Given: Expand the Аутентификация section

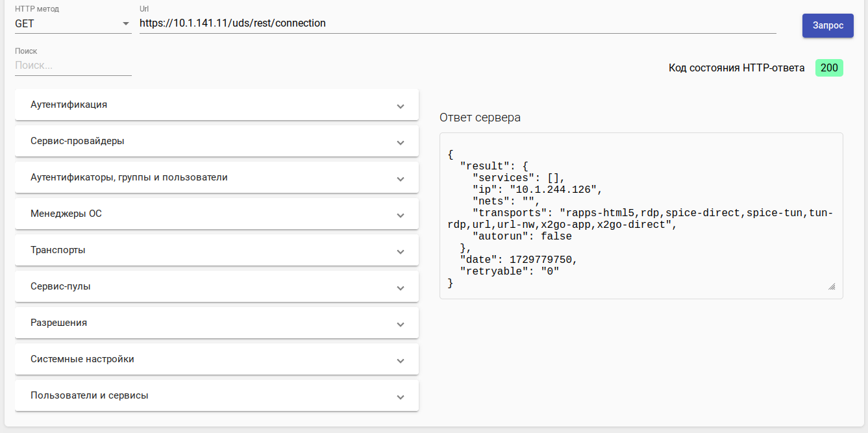Looking at the screenshot, I should click(x=216, y=105).
